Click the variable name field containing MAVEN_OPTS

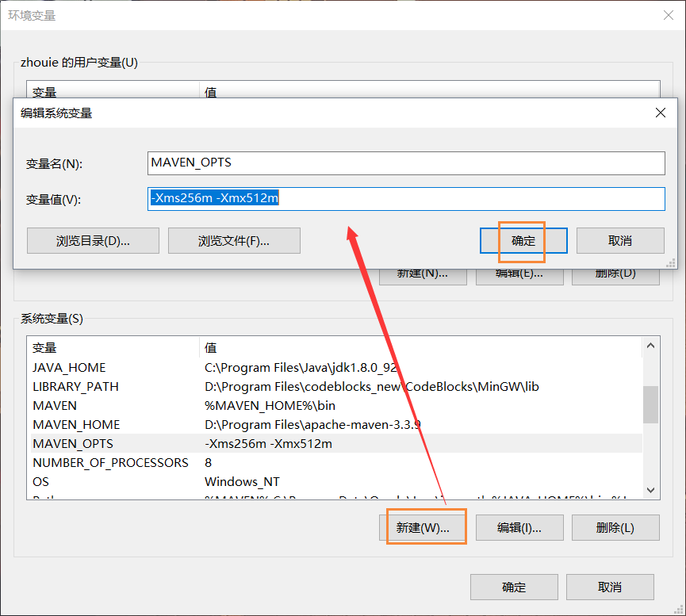pyautogui.click(x=406, y=163)
